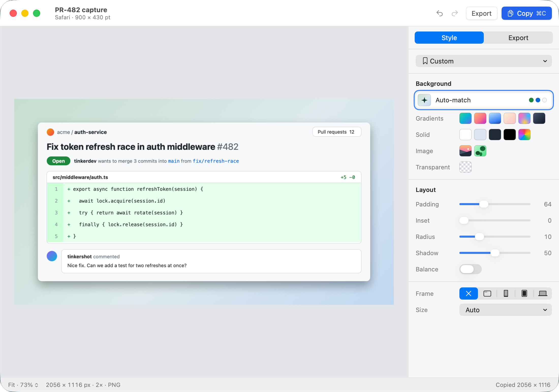Click the Radius slider handle
Screen dimensions: 559x392
[479, 237]
